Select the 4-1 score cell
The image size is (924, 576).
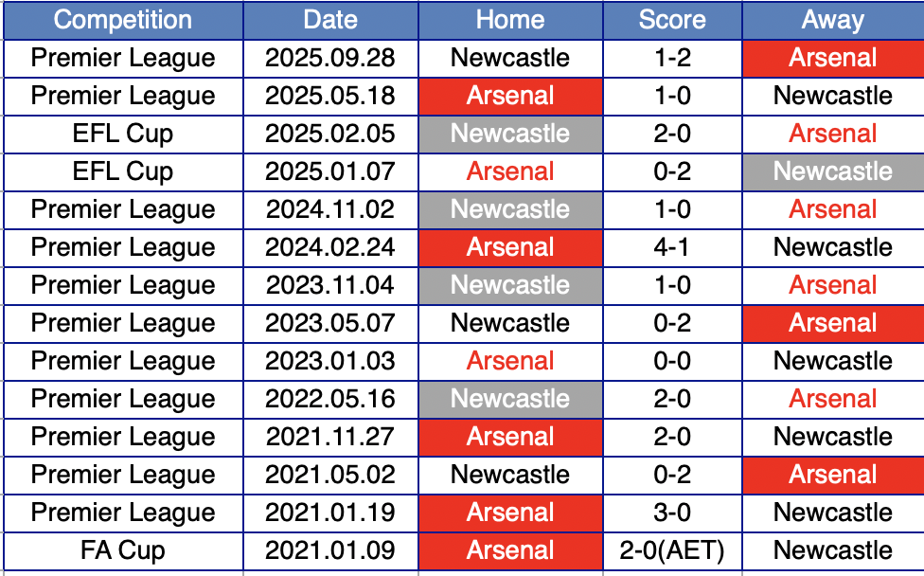pos(672,247)
